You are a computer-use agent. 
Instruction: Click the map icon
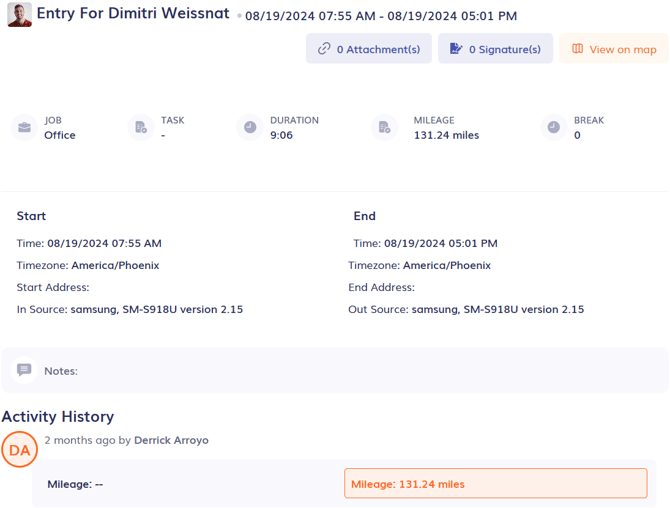577,49
